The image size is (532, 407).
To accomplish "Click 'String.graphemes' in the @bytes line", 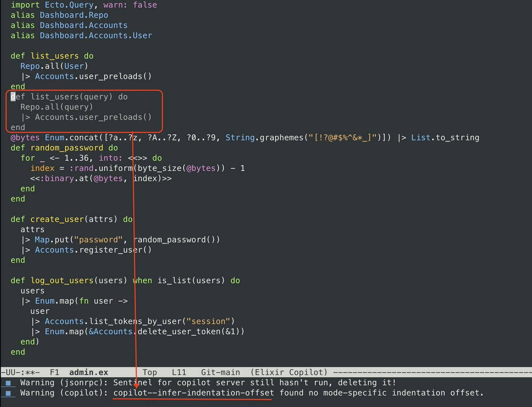I will (264, 138).
